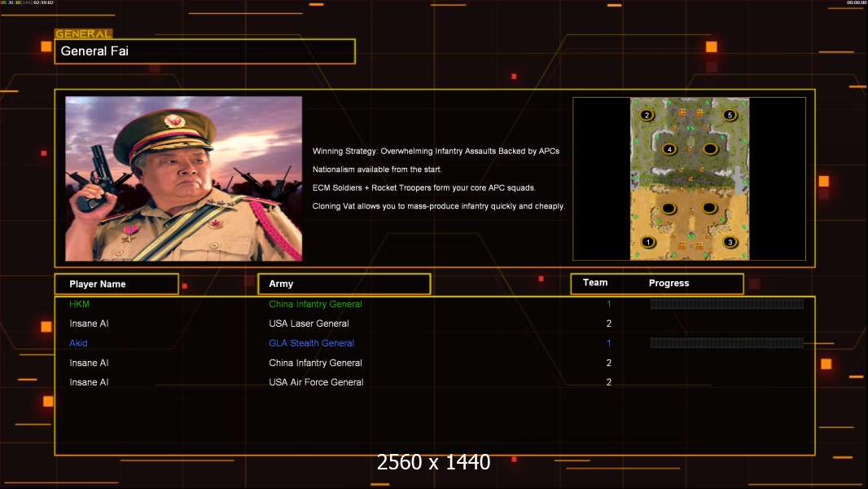The height and width of the screenshot is (489, 868).
Task: Select player Akid in the list
Action: 78,343
